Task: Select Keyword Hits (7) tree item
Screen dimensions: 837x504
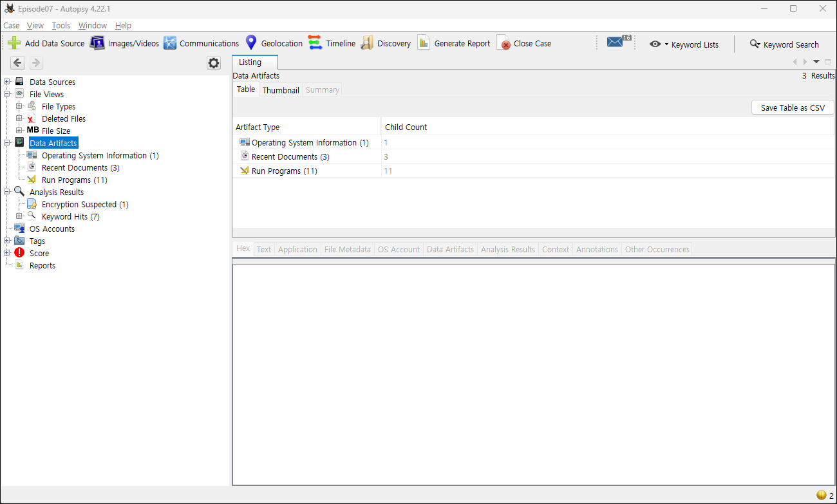Action: pos(70,216)
